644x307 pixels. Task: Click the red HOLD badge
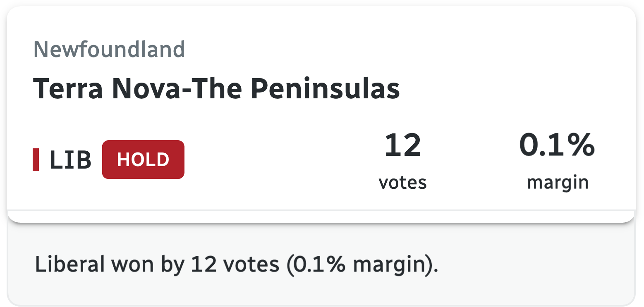point(143,159)
